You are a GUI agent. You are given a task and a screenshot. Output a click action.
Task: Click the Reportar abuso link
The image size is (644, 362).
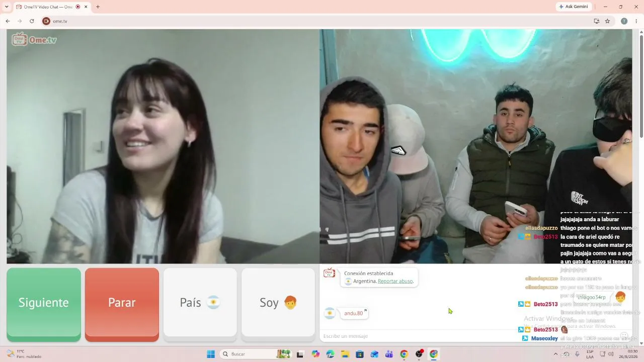(x=395, y=281)
